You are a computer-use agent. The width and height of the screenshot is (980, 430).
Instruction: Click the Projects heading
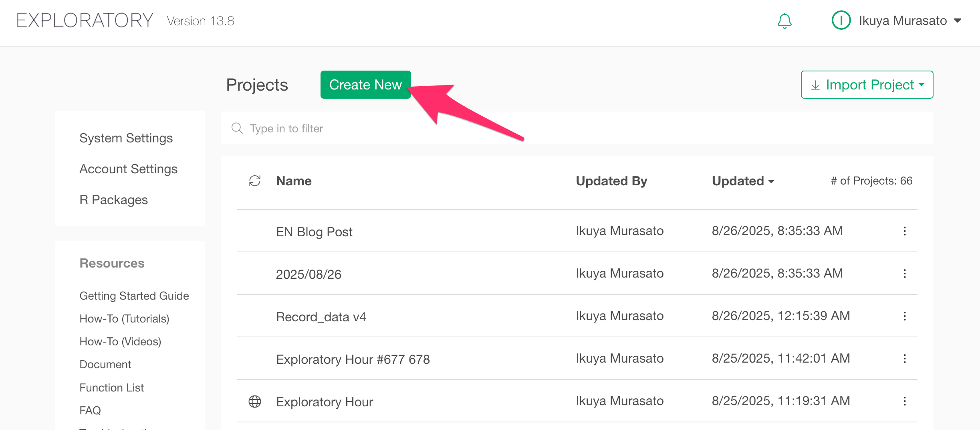click(257, 85)
